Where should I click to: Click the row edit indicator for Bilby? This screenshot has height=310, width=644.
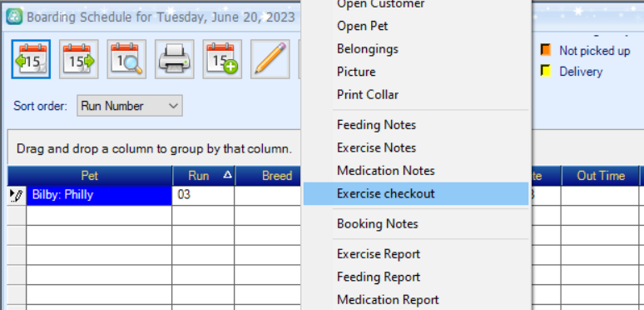[17, 196]
